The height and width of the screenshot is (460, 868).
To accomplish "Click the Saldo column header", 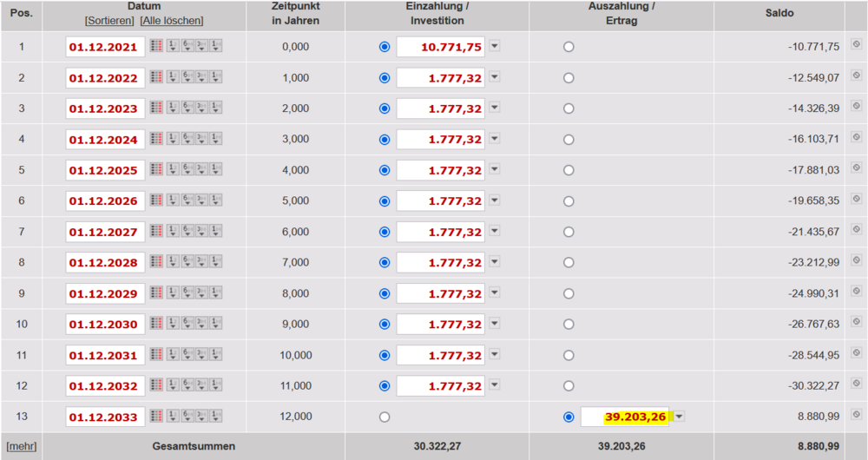I will (779, 13).
